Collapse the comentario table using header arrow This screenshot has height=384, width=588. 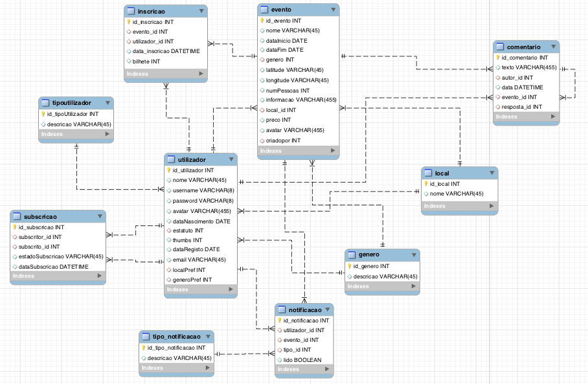point(552,47)
